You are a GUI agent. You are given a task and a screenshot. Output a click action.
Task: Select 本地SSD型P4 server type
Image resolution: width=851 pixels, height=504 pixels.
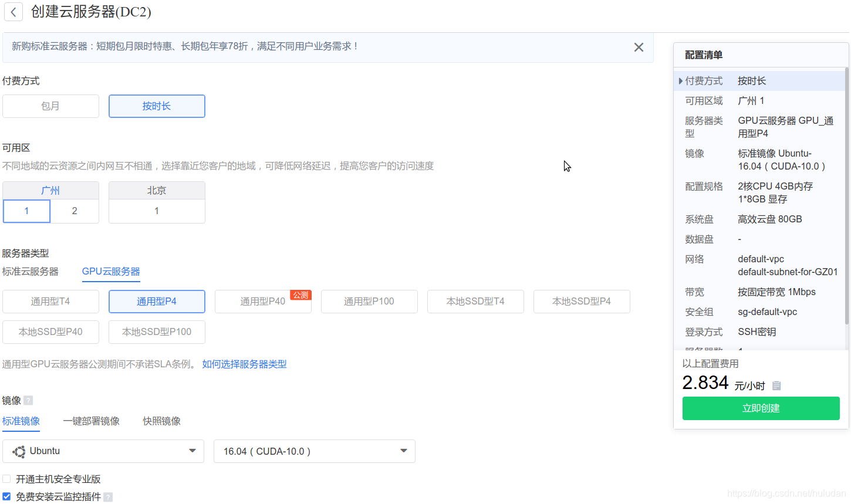(x=582, y=302)
